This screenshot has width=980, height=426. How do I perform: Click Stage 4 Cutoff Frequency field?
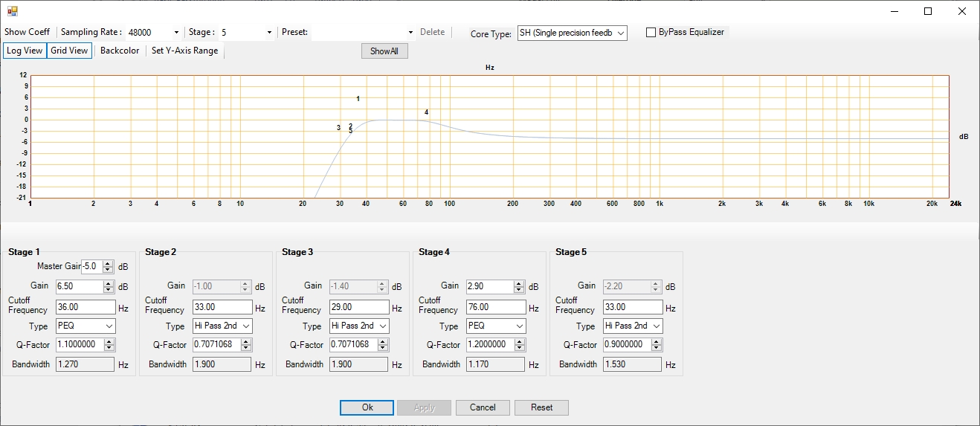point(496,307)
